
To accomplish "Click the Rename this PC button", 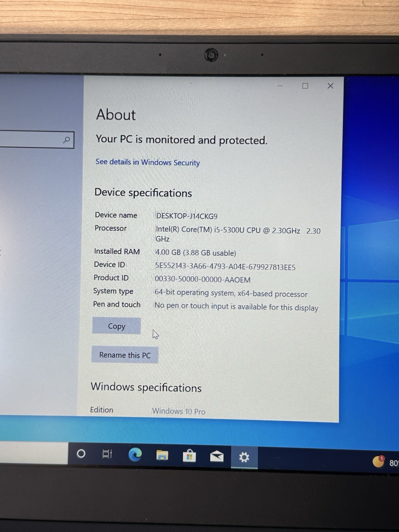I will pyautogui.click(x=125, y=355).
